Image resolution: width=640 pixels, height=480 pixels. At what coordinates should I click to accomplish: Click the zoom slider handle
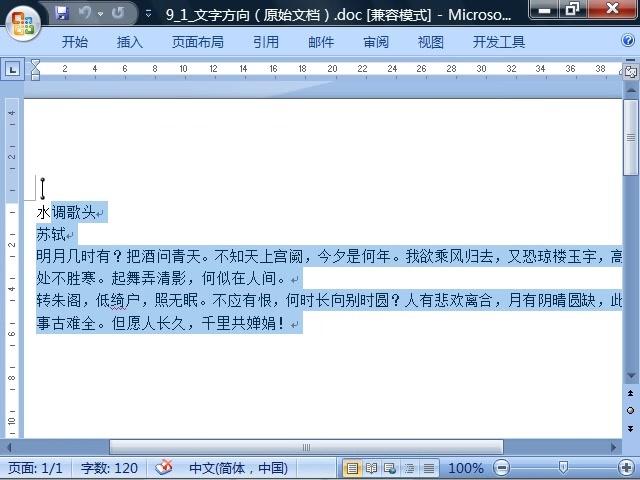563,467
